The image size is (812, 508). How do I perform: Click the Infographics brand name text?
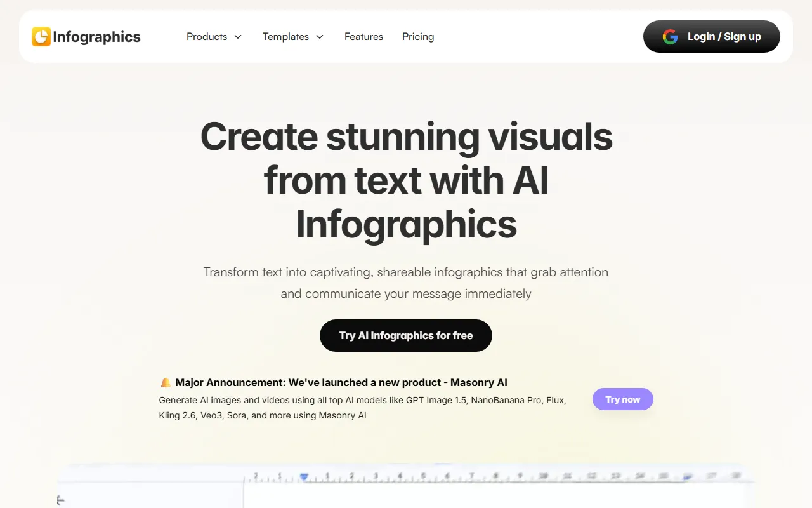pos(96,37)
